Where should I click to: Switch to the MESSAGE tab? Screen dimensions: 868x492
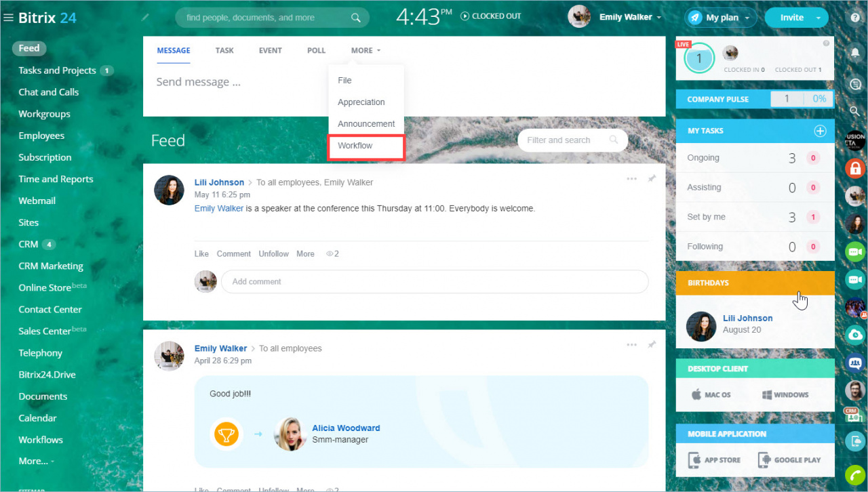pos(174,51)
